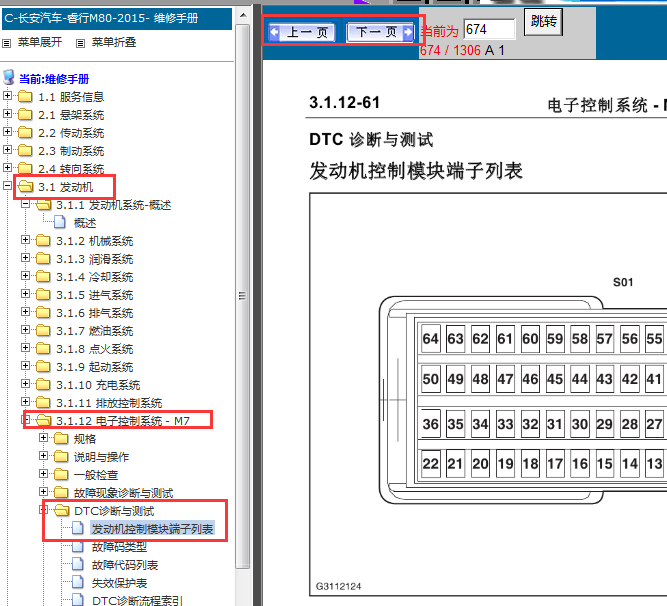Click the DTC诊断与测试 open folder icon
Screen dimensions: 667x606
[62, 510]
